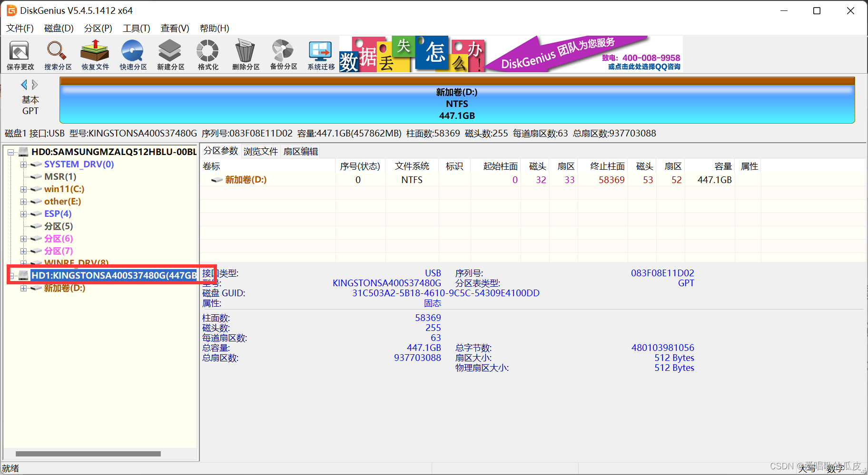868x475 pixels.
Task: Open the 文件(F) menu
Action: tap(20, 28)
